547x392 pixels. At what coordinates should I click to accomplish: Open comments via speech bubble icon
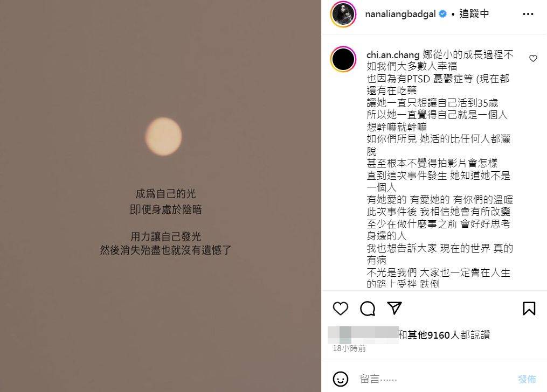[368, 309]
